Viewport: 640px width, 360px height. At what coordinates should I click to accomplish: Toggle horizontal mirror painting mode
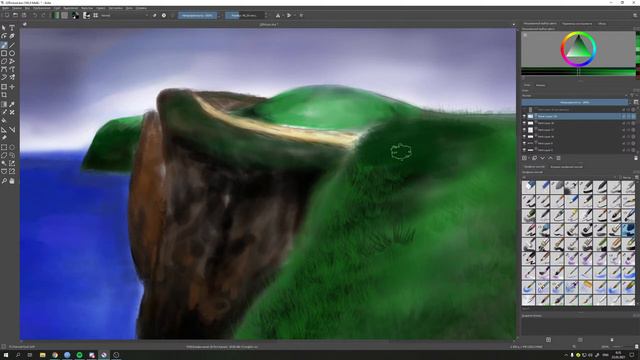[278, 16]
